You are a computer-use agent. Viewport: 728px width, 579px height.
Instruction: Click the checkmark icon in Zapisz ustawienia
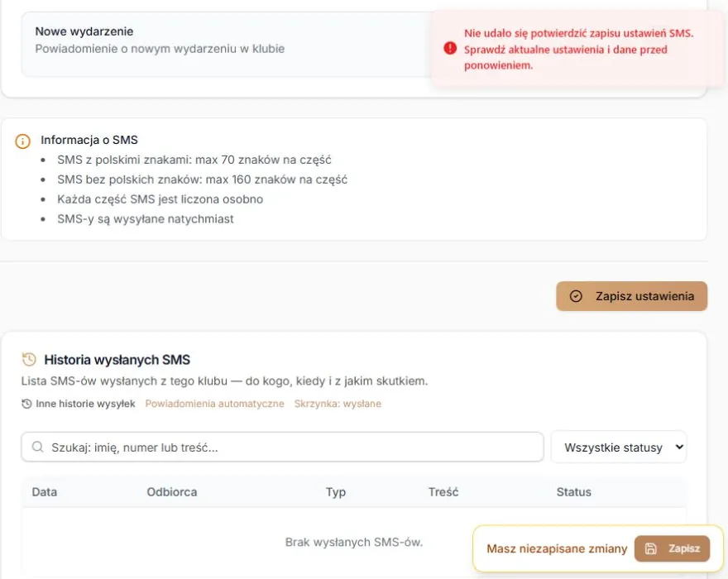pos(576,296)
